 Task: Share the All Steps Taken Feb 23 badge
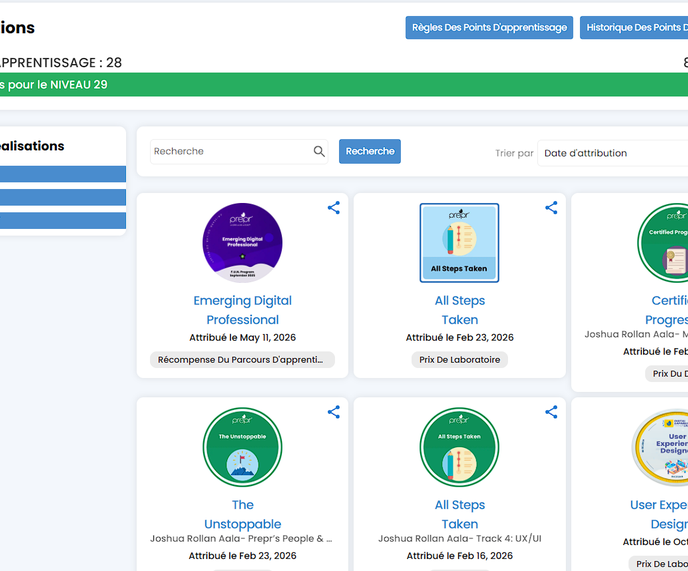[551, 208]
